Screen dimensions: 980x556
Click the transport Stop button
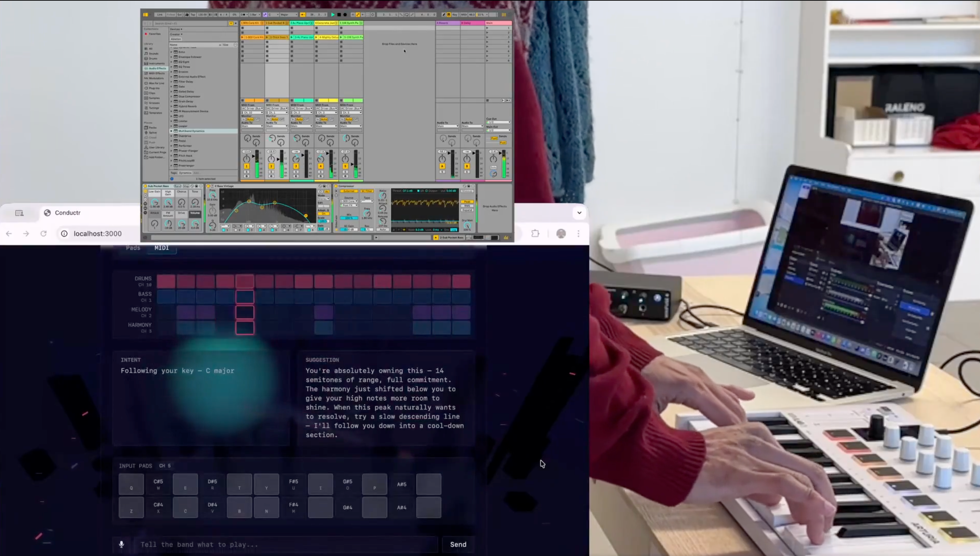339,14
